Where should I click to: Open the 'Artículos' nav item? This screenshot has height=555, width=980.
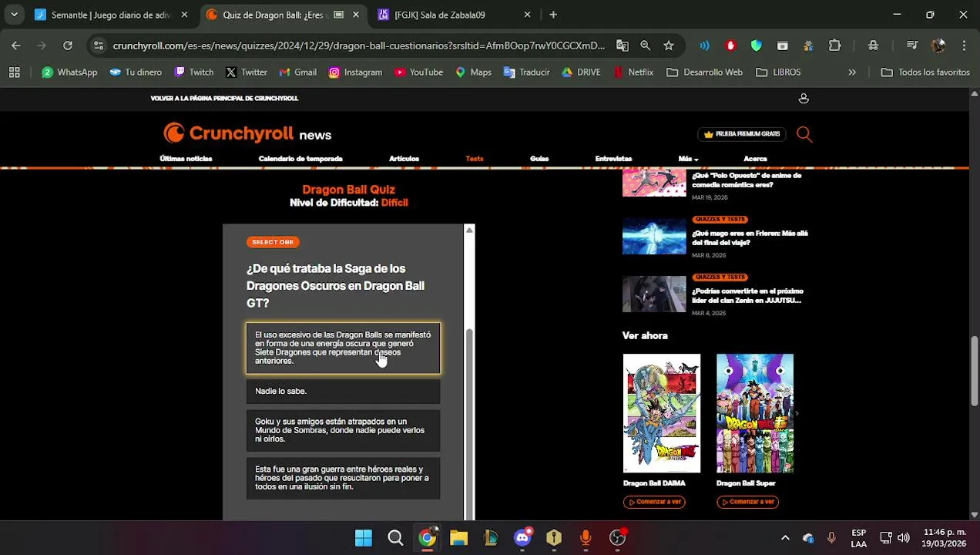tap(404, 159)
